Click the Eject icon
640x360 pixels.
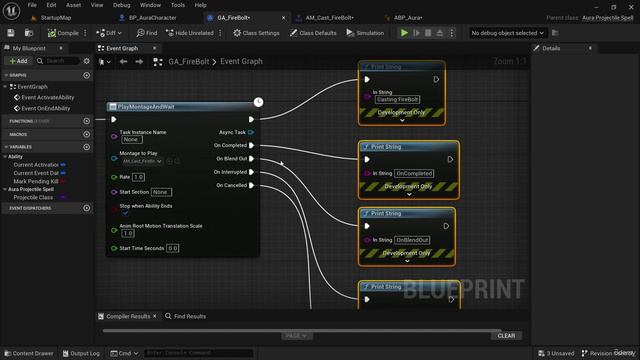point(440,33)
